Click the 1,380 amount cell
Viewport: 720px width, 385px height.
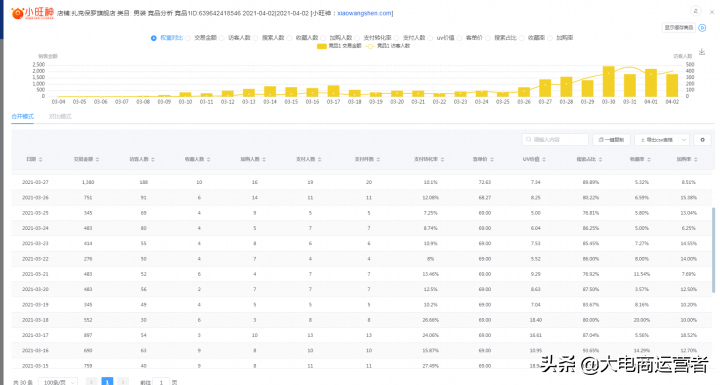(88, 182)
